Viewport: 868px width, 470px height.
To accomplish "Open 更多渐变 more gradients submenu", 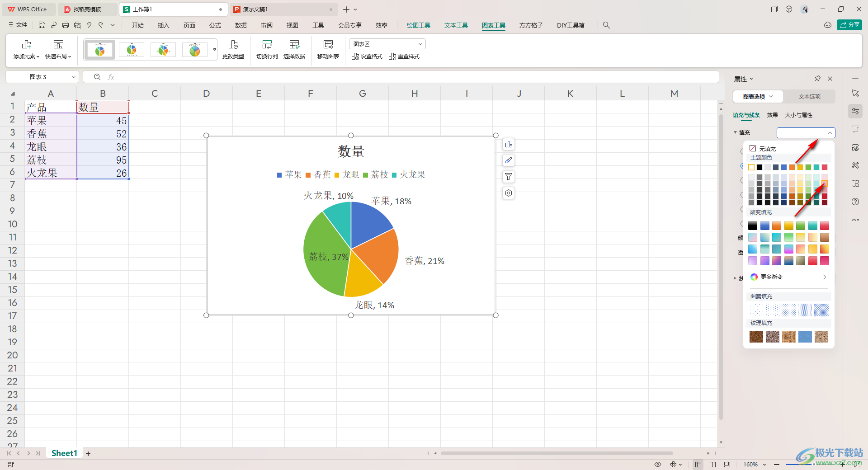I will coord(788,277).
